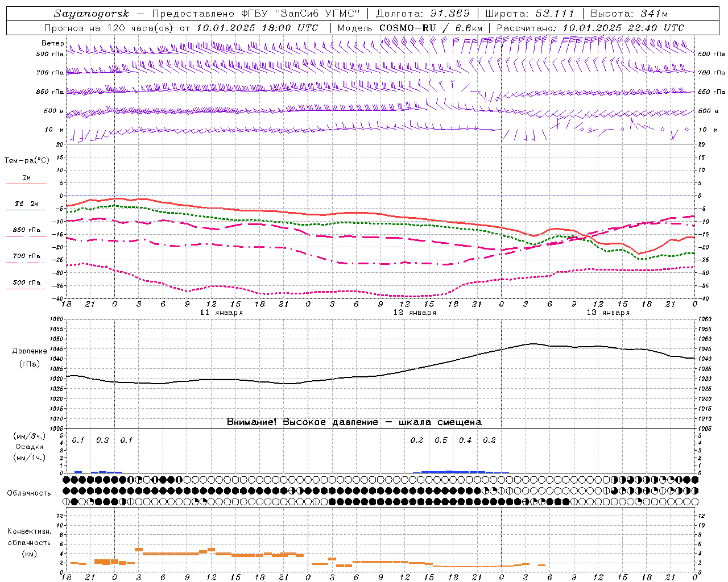Click the warning 'Внимание! Высокое давление — шкала смещена'
The width and height of the screenshot is (728, 582).
click(x=354, y=422)
